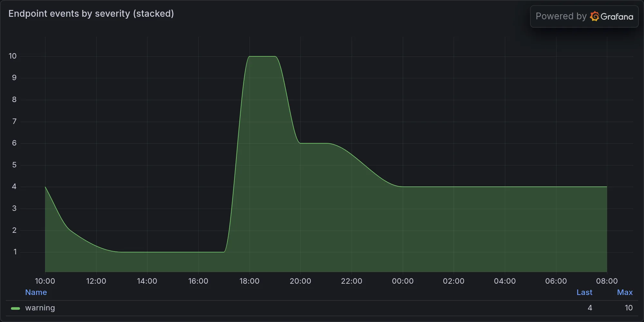Click the 14:00 x-axis time label
644x322 pixels.
(147, 281)
